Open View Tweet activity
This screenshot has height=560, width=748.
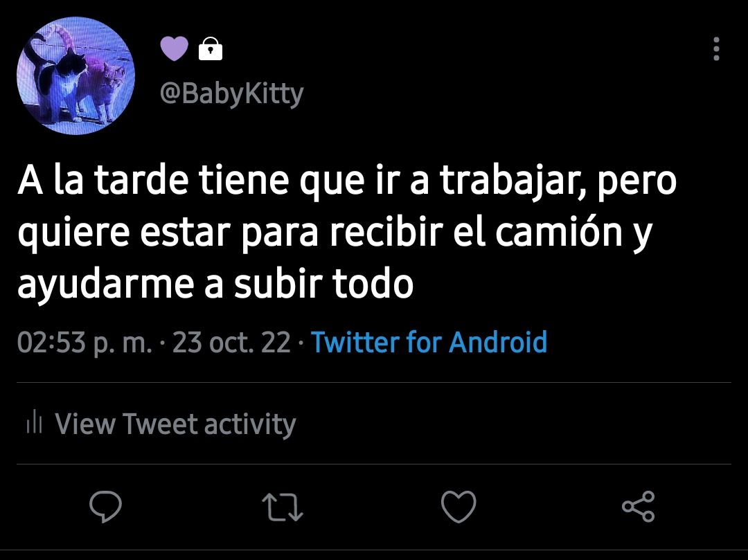[x=161, y=423]
